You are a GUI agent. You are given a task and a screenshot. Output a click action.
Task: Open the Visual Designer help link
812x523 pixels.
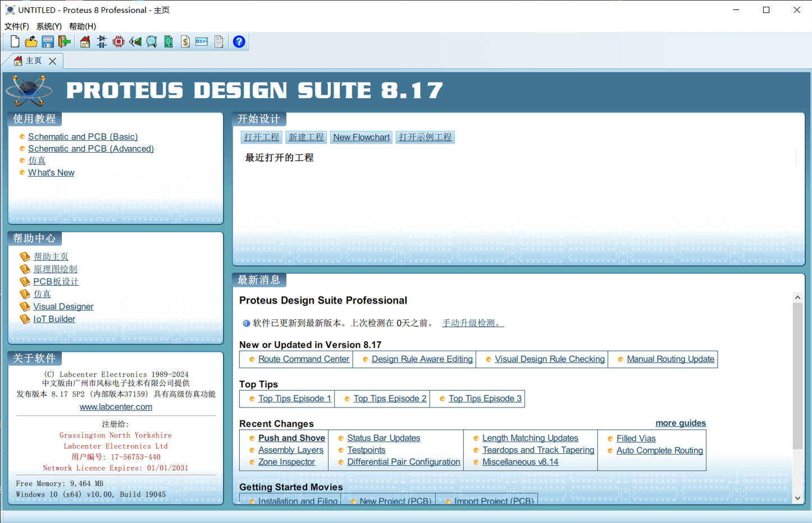coord(63,306)
